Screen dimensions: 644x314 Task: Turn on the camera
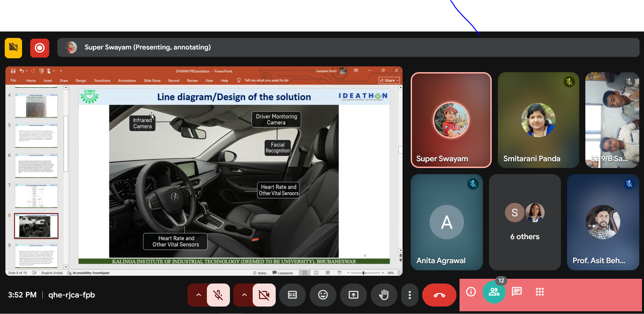coord(264,295)
